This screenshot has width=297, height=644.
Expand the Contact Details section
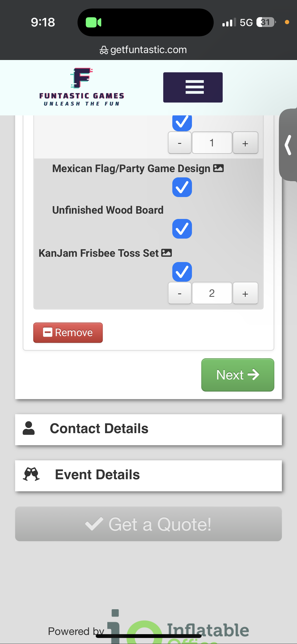tap(148, 429)
